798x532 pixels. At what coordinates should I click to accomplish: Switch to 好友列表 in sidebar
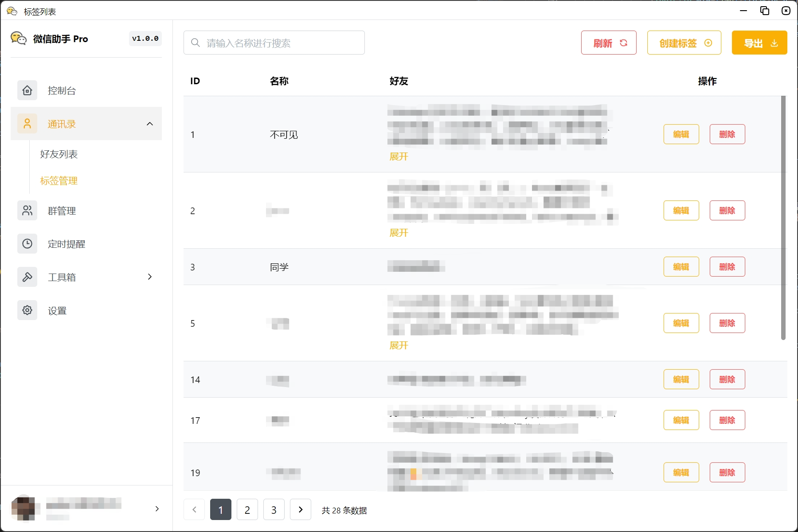[x=58, y=154]
